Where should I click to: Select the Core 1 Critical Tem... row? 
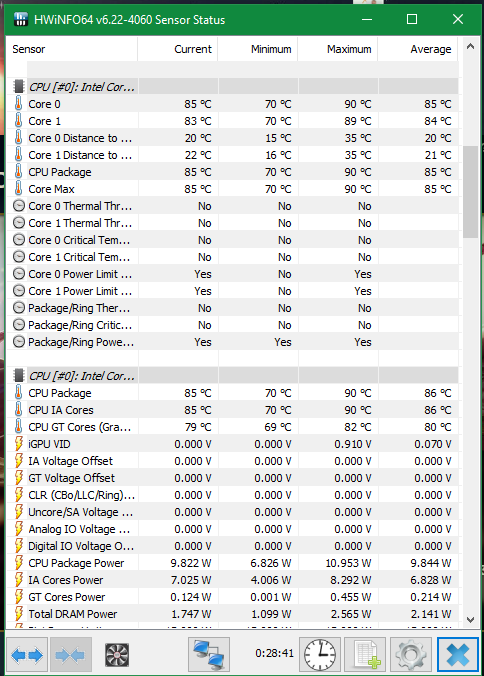point(233,257)
